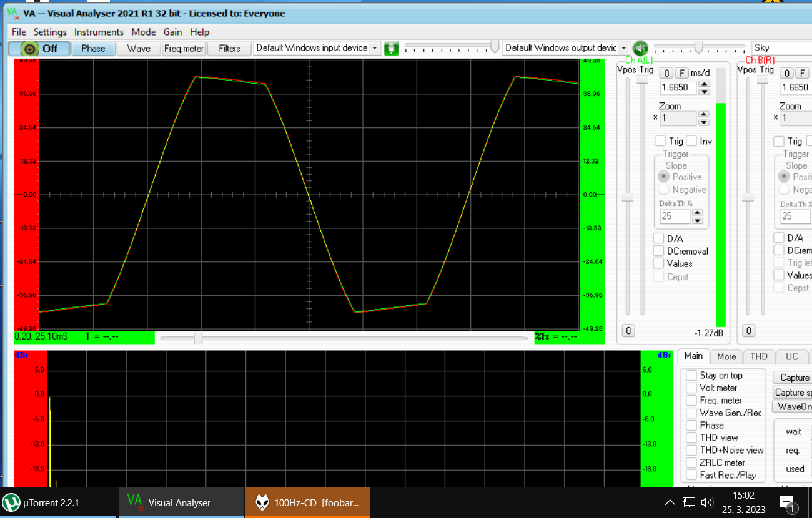Open the Instruments menu
Image resolution: width=812 pixels, height=518 pixels.
coord(99,32)
